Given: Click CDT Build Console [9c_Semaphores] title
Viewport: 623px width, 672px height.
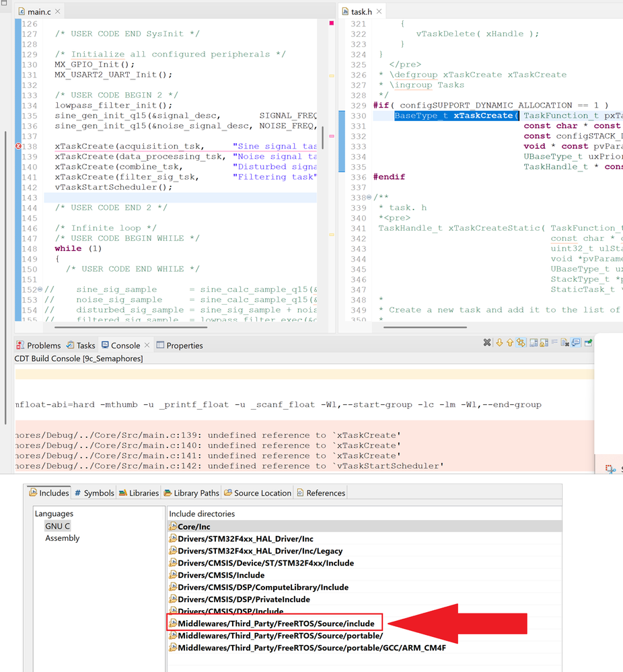Looking at the screenshot, I should [x=79, y=359].
